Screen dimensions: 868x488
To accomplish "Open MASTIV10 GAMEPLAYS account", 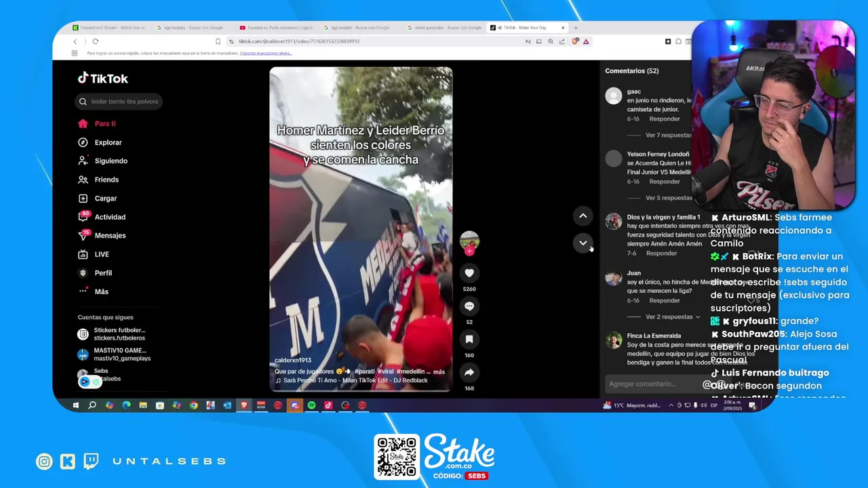I will point(114,354).
